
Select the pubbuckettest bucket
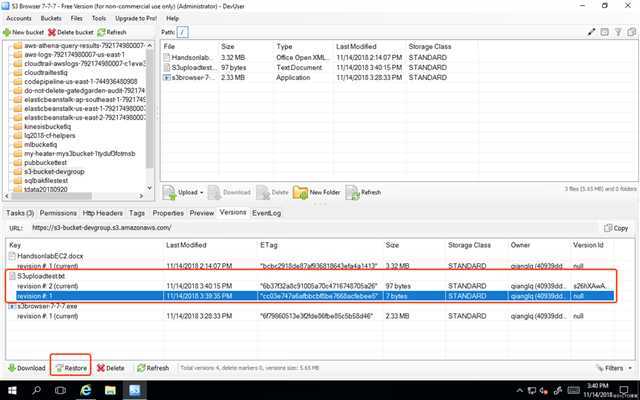45,162
